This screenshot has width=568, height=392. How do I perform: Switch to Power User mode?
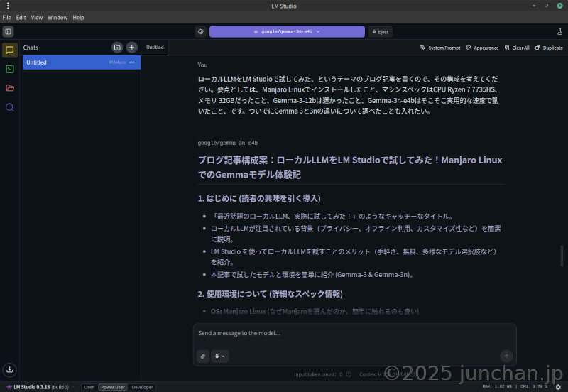point(113,387)
